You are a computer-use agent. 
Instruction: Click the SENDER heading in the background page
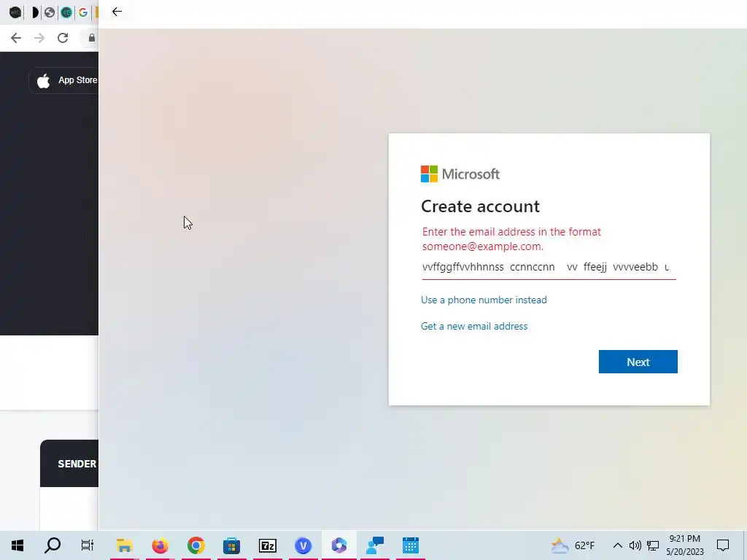click(x=77, y=464)
